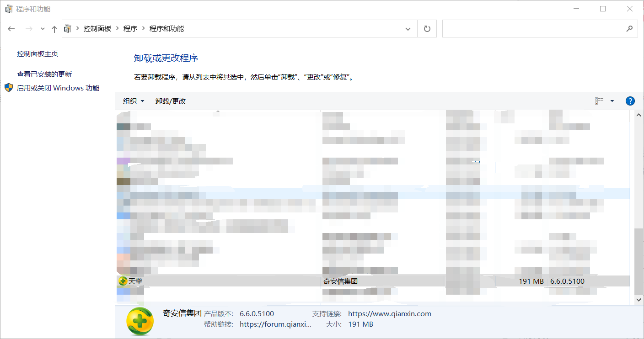Screen dimensions: 644x339
Task: Click the Refresh icon in the address bar
Action: tap(427, 28)
